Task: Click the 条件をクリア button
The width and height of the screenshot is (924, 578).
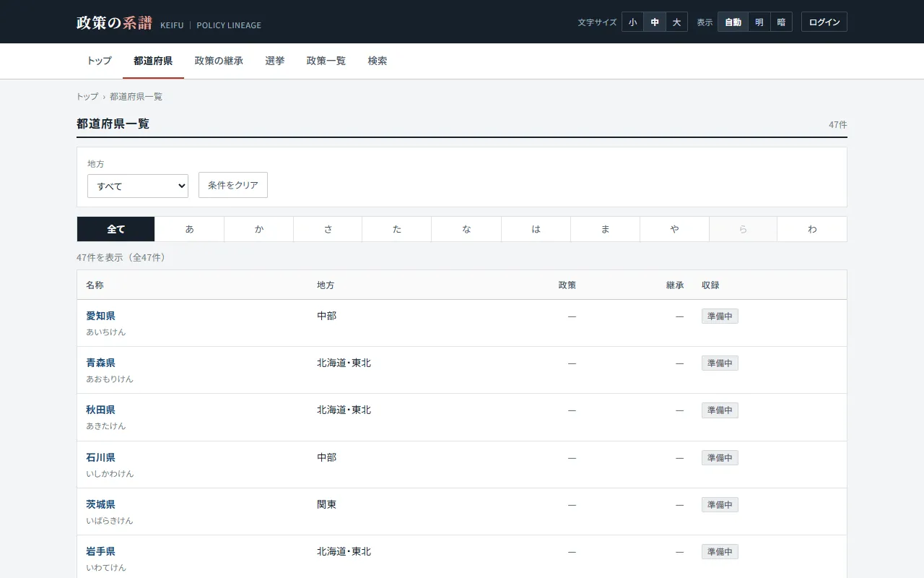Action: coord(233,185)
